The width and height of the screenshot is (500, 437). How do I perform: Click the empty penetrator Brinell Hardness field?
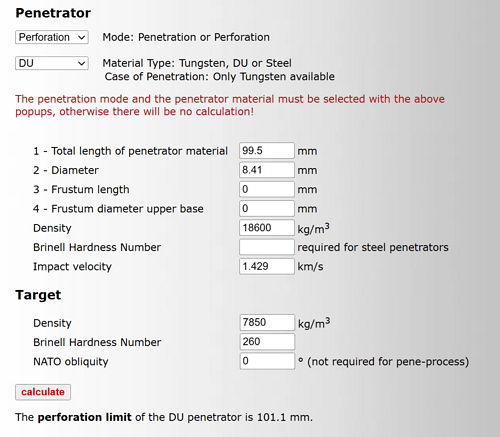pyautogui.click(x=267, y=247)
